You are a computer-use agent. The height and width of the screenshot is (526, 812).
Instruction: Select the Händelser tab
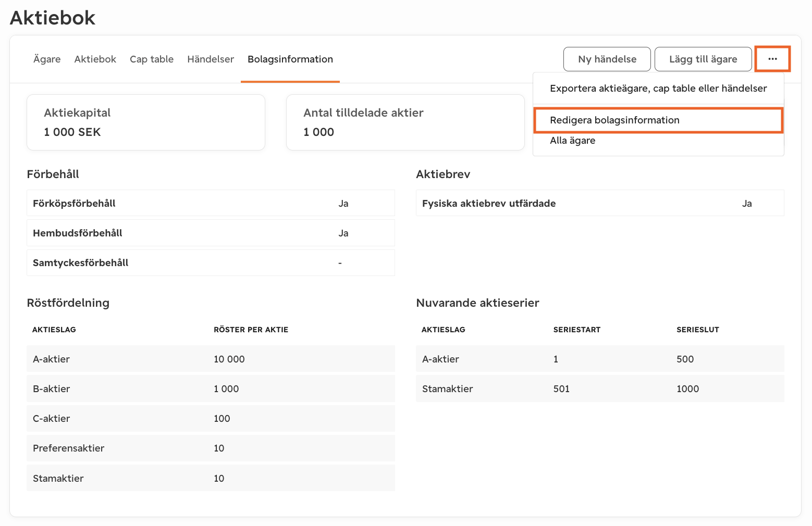click(211, 59)
